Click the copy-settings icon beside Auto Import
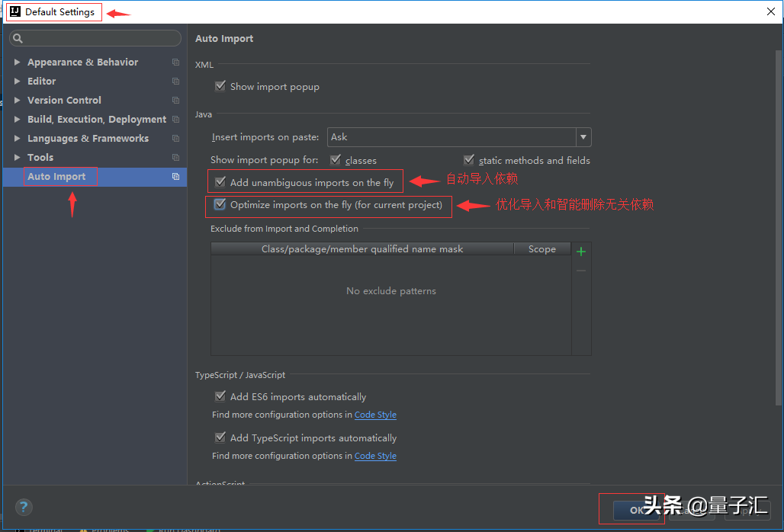The width and height of the screenshot is (784, 532). [x=175, y=176]
